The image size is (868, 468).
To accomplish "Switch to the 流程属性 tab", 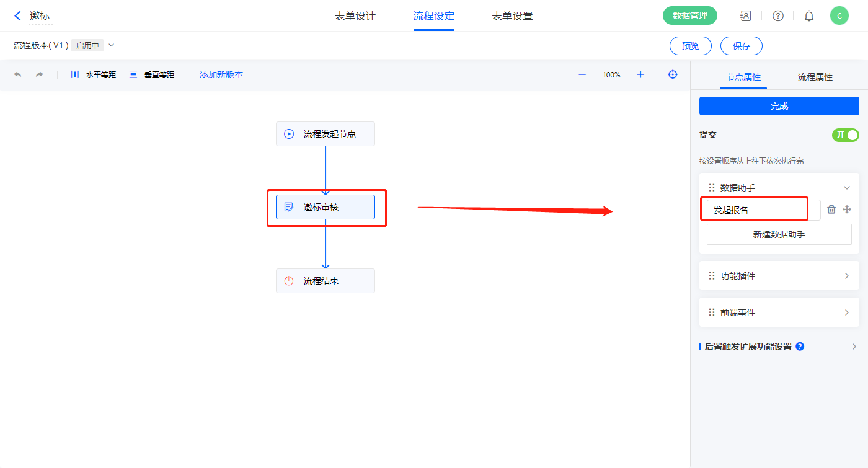I will pyautogui.click(x=815, y=77).
